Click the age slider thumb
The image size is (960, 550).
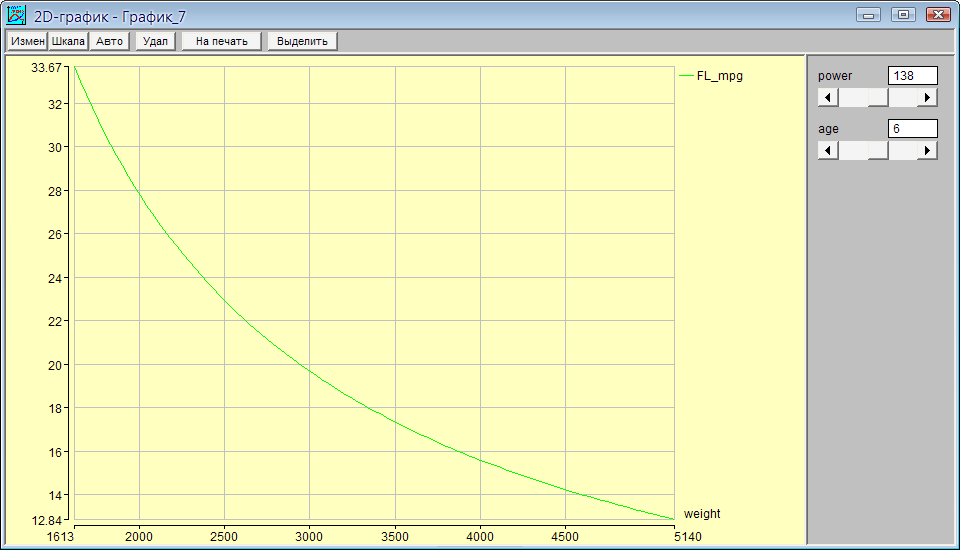point(878,150)
